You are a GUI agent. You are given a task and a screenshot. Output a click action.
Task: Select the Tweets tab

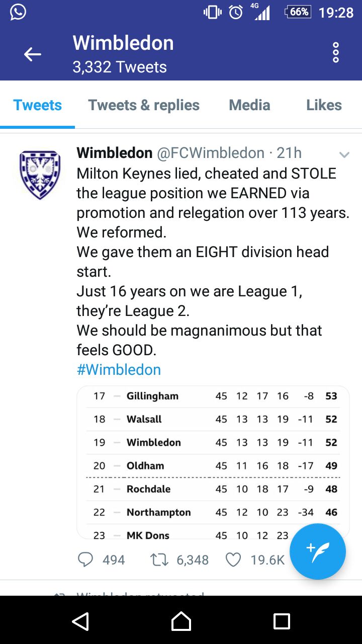tap(37, 105)
